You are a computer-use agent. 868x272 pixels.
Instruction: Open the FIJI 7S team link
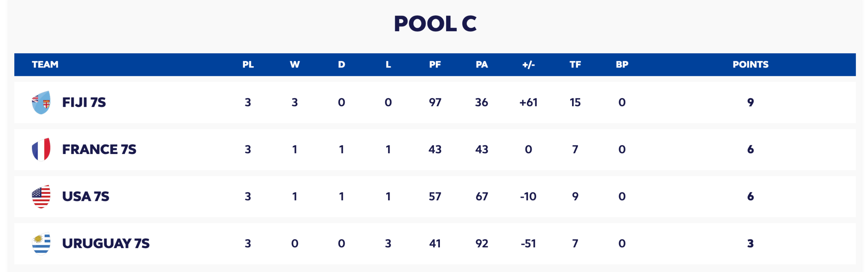tap(84, 102)
